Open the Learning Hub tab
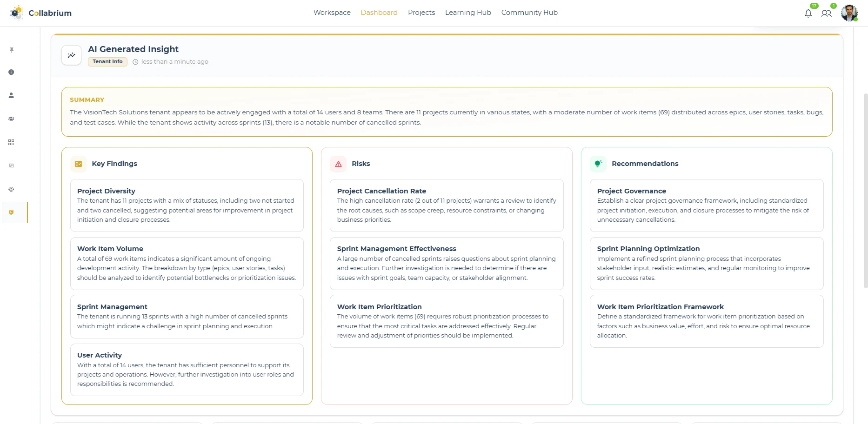Image resolution: width=868 pixels, height=424 pixels. coord(468,13)
